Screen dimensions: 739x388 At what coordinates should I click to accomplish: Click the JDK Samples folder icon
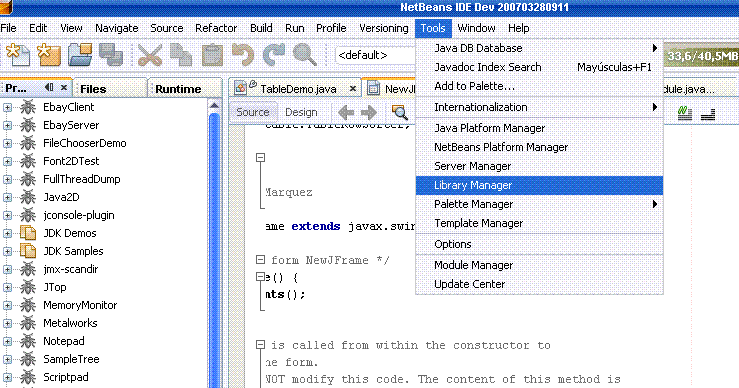click(x=28, y=251)
